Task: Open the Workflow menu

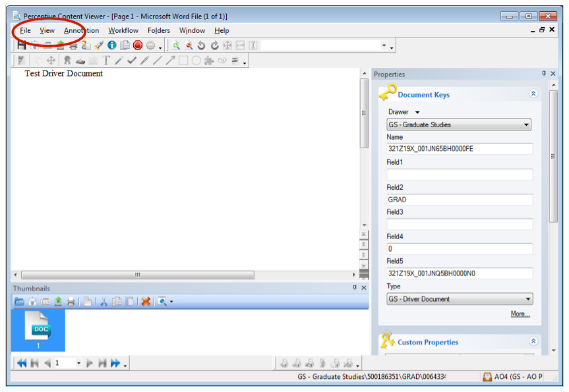Action: [123, 30]
